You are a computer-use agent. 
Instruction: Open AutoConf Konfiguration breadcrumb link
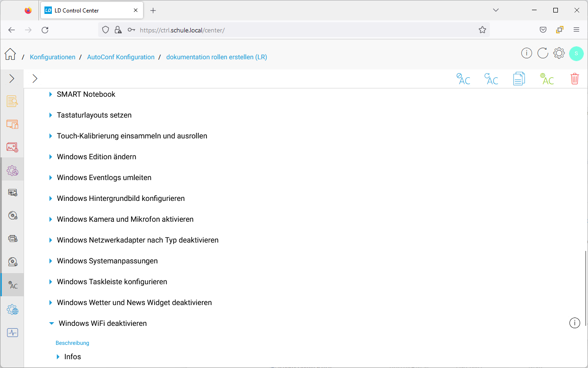click(x=121, y=57)
